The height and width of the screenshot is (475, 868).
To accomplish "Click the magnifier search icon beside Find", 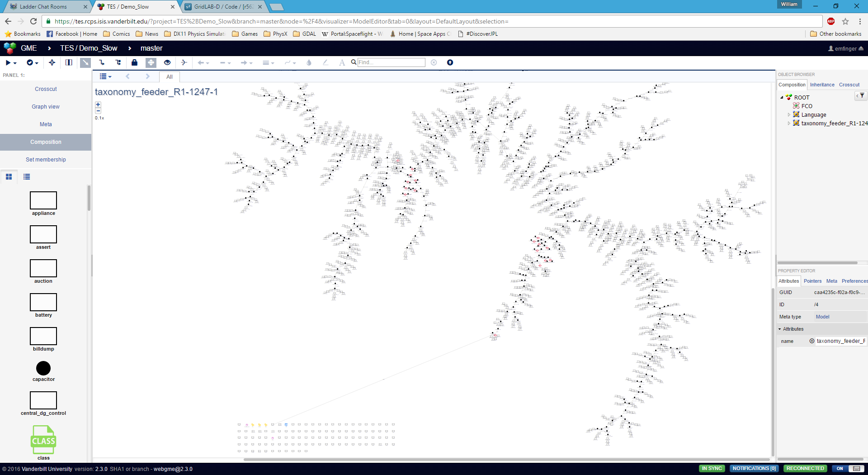I will [x=354, y=62].
